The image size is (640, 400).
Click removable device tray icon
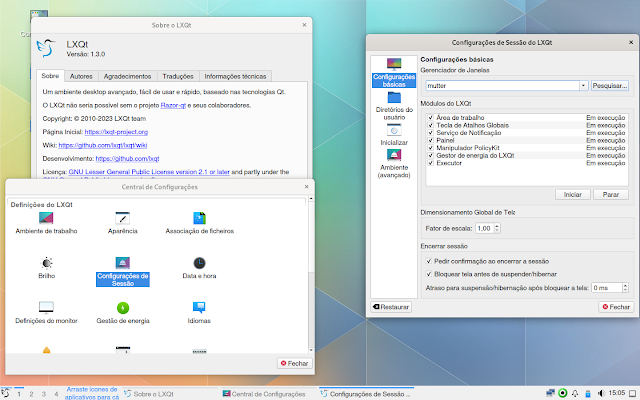click(x=587, y=393)
